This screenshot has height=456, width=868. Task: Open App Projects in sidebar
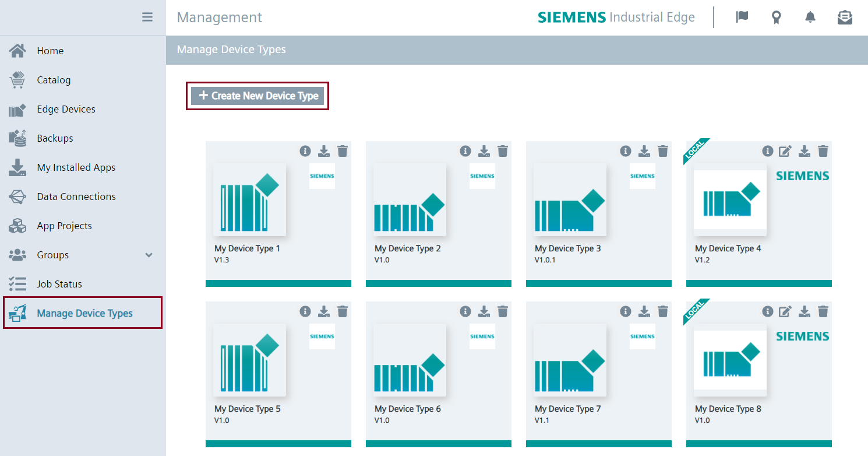tap(83, 226)
